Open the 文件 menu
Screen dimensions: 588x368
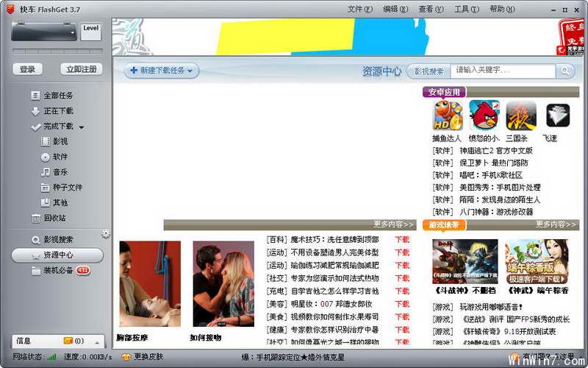[359, 9]
